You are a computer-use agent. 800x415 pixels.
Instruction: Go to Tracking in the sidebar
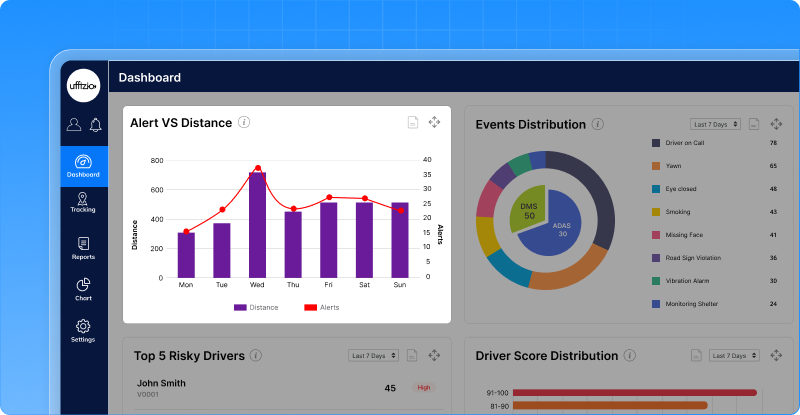pos(84,201)
